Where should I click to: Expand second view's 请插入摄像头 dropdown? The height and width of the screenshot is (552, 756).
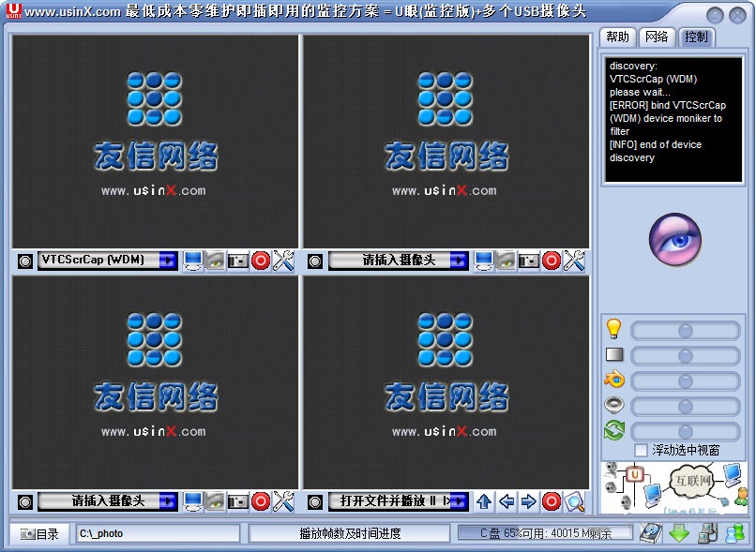pos(459,261)
